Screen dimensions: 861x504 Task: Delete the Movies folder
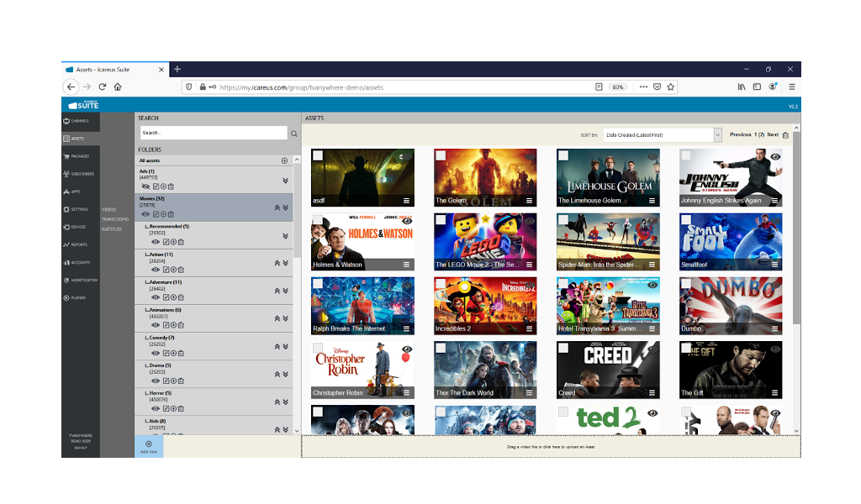pos(171,214)
